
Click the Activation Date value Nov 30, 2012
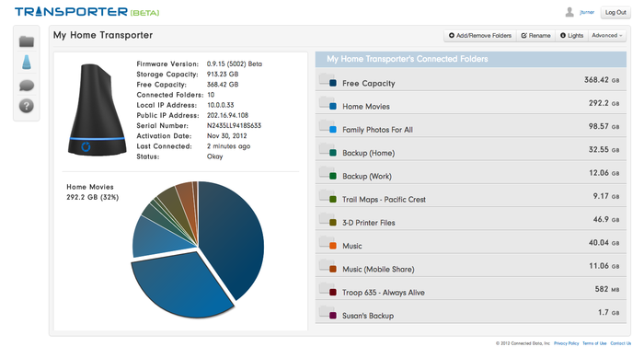[226, 135]
